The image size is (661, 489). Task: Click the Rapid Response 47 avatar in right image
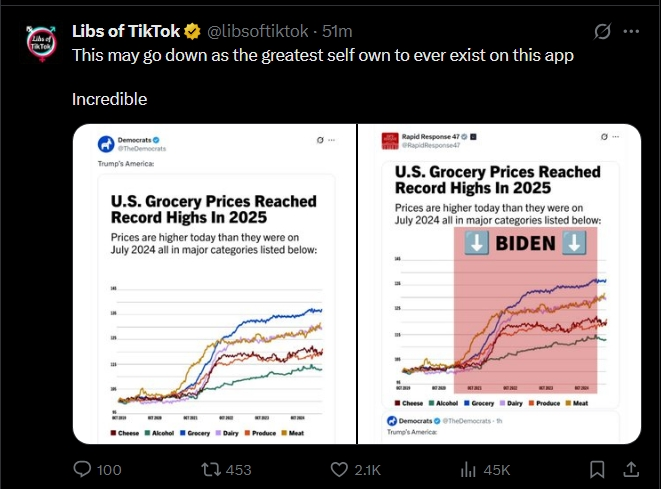389,141
